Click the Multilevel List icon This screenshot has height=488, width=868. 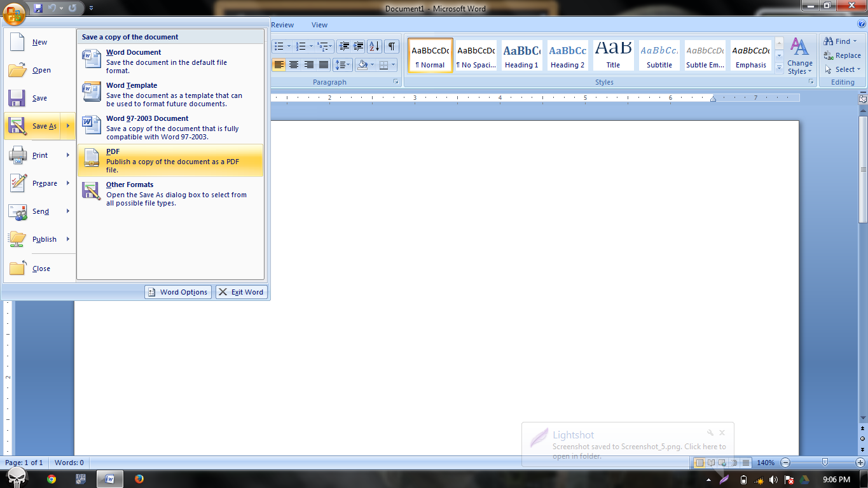(x=323, y=46)
